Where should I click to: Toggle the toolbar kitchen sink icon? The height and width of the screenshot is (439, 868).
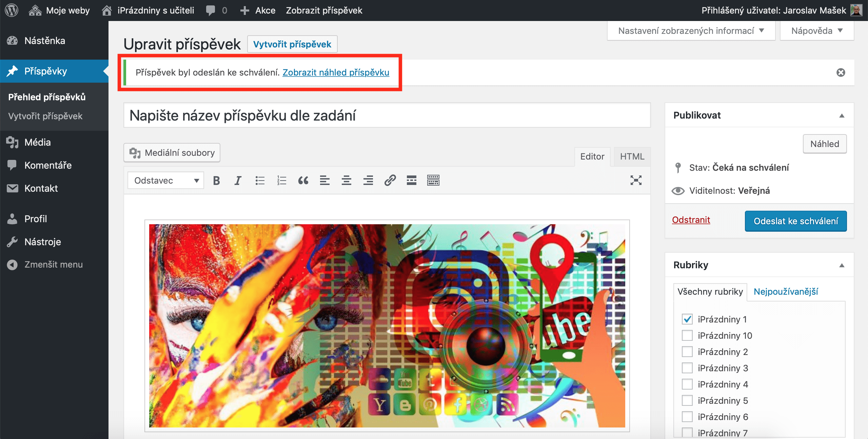tap(433, 180)
